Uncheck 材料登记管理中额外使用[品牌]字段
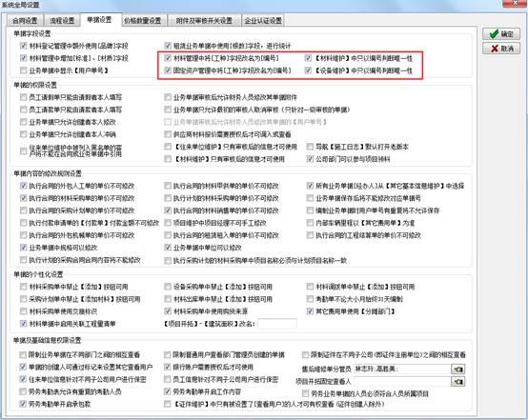The image size is (528, 420). pyautogui.click(x=23, y=46)
